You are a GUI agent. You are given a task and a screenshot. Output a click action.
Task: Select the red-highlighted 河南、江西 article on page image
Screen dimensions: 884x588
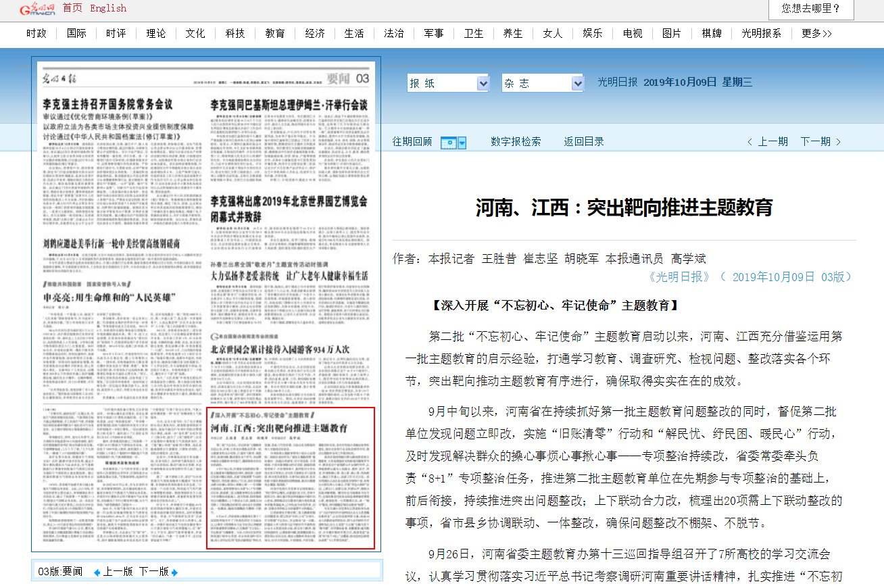pyautogui.click(x=291, y=478)
